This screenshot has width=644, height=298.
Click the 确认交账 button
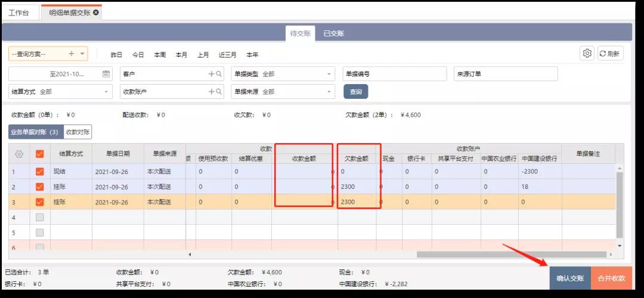tap(569, 278)
